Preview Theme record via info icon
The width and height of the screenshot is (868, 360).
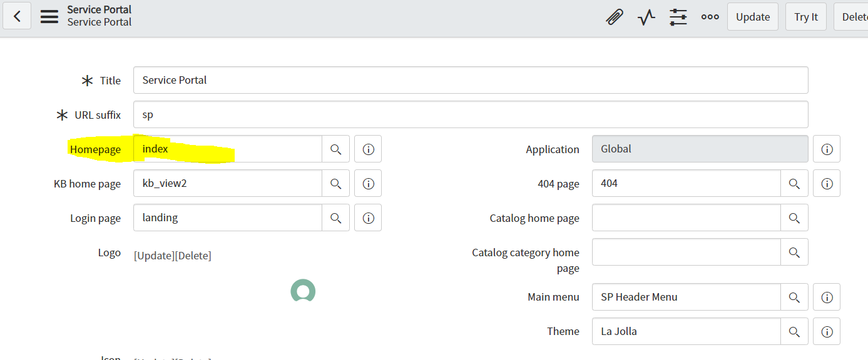pyautogui.click(x=827, y=331)
